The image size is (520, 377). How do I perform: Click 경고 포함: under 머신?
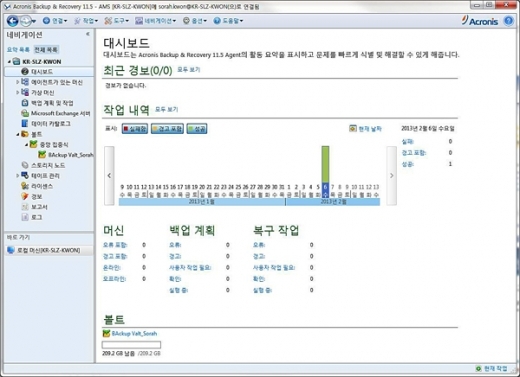coord(115,256)
